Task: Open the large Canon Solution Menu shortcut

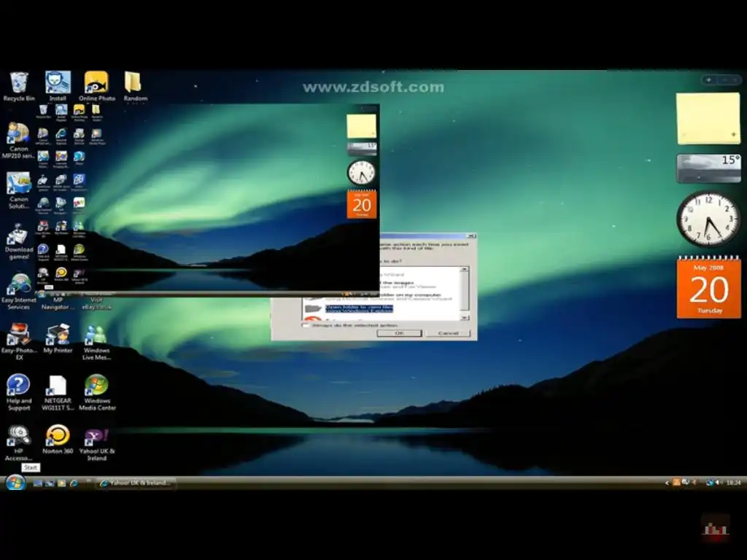Action: point(19,190)
